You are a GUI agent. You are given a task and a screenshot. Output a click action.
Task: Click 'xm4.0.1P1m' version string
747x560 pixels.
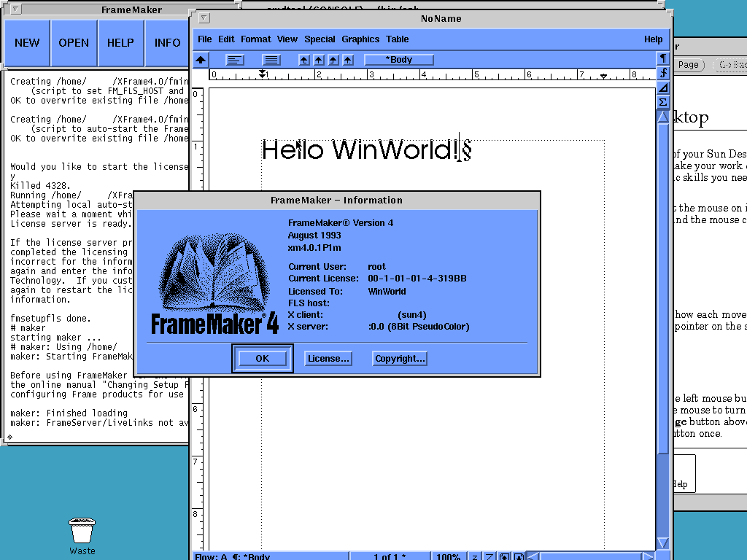pos(314,248)
